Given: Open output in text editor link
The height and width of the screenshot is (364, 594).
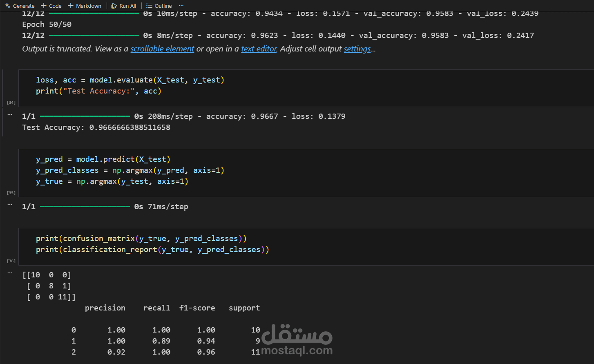Looking at the screenshot, I should pos(259,49).
